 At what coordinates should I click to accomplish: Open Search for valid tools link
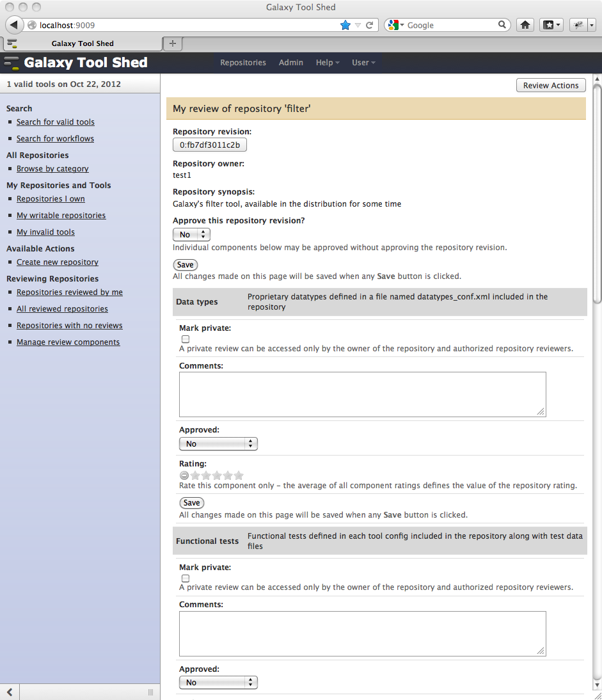tap(55, 122)
